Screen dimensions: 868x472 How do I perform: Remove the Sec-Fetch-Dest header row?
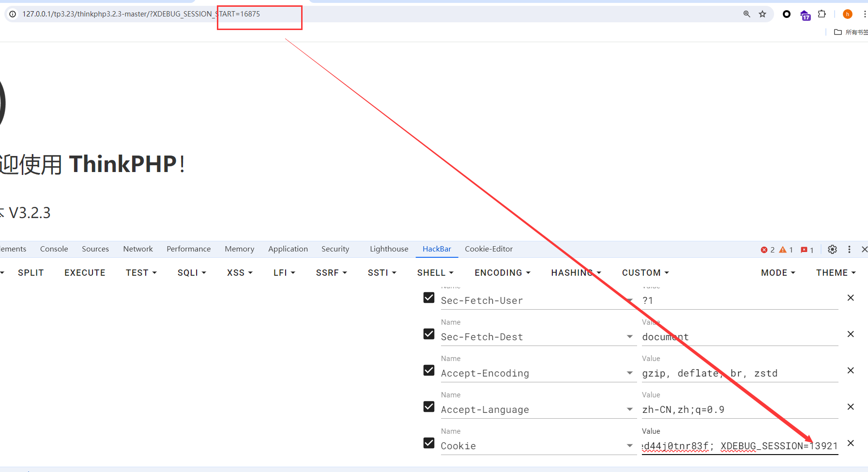851,334
